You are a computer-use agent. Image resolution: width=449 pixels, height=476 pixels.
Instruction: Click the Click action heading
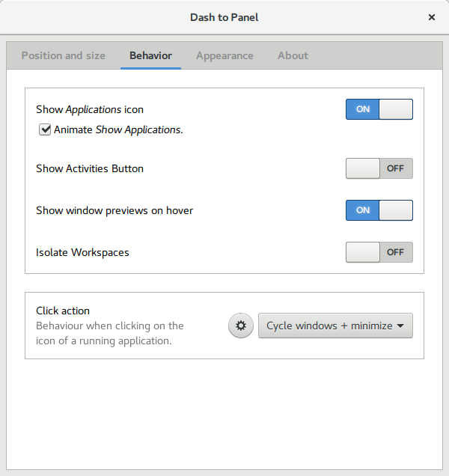point(63,311)
